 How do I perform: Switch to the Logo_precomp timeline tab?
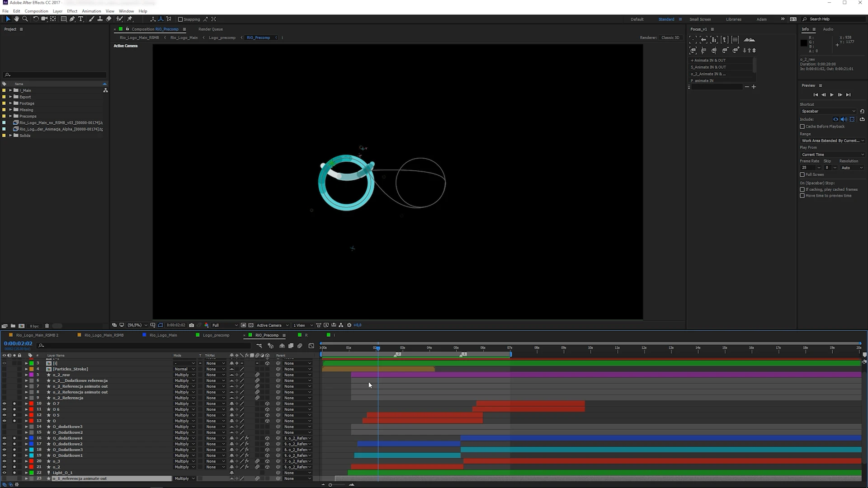216,335
